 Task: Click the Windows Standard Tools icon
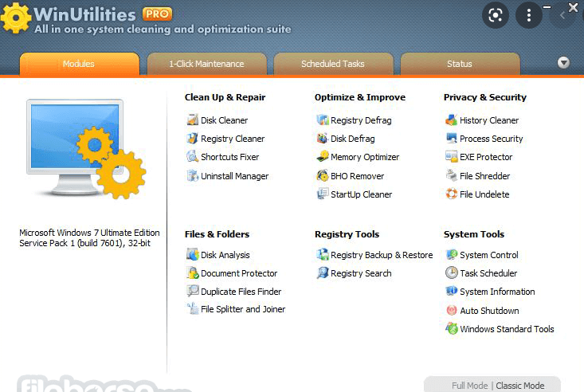pos(452,328)
